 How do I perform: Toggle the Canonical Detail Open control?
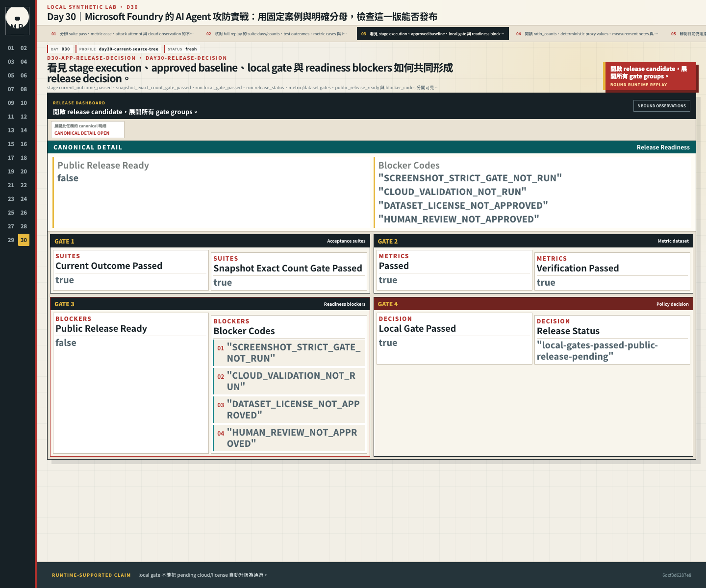(88, 129)
